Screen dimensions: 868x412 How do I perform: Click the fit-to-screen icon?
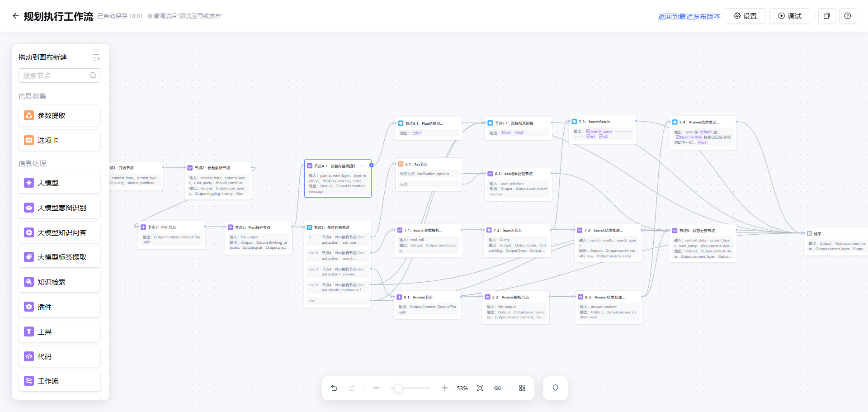[x=480, y=388]
